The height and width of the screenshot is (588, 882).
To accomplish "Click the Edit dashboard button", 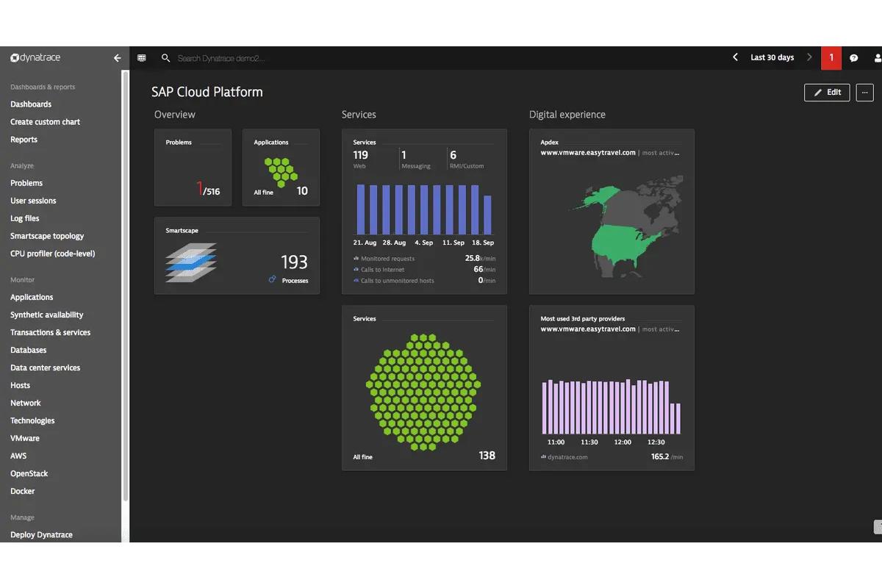I will pyautogui.click(x=827, y=93).
